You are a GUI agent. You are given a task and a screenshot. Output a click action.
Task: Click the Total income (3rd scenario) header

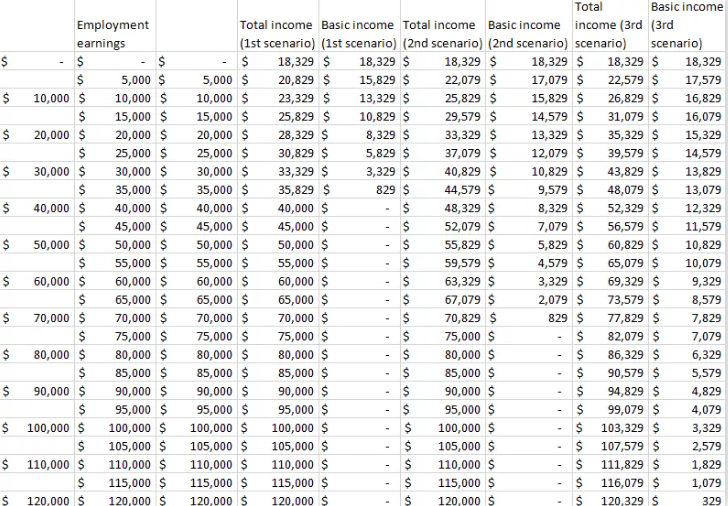click(608, 25)
